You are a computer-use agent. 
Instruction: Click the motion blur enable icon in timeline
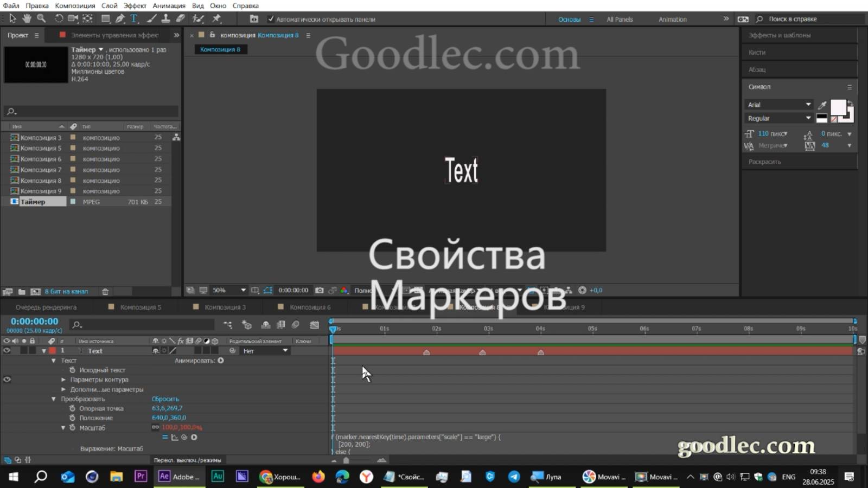point(296,325)
